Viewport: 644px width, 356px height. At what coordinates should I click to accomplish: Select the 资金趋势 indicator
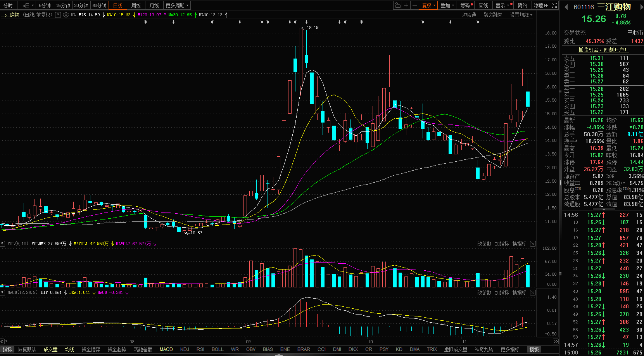[117, 349]
